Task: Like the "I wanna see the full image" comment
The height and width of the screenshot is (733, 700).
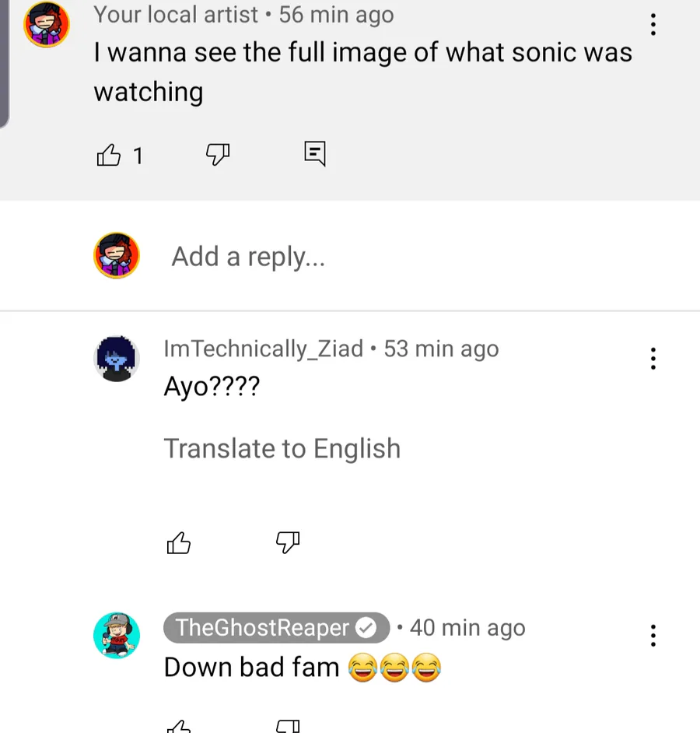Action: coord(109,156)
